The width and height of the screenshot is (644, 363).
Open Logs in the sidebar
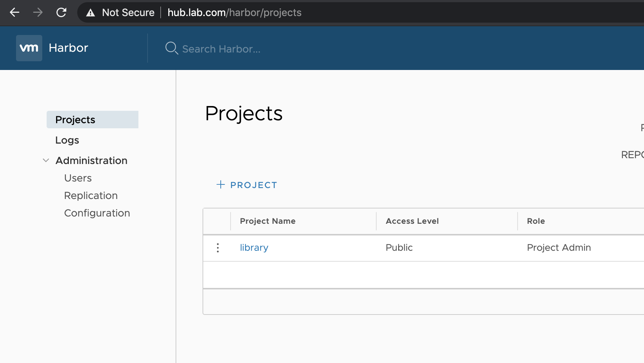(x=67, y=140)
